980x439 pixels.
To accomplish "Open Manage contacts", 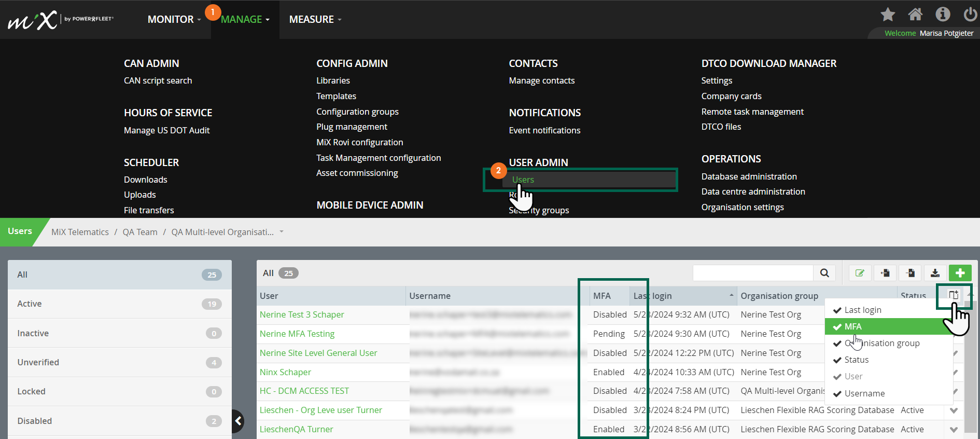I will point(541,80).
